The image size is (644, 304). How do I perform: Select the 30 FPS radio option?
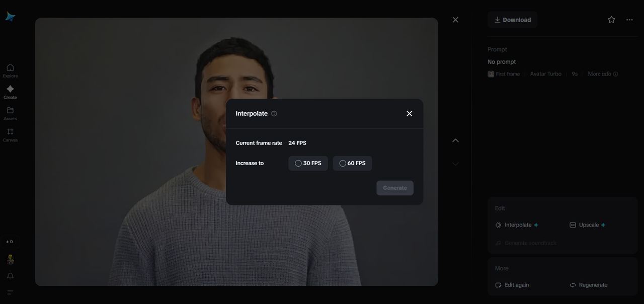[x=308, y=163]
